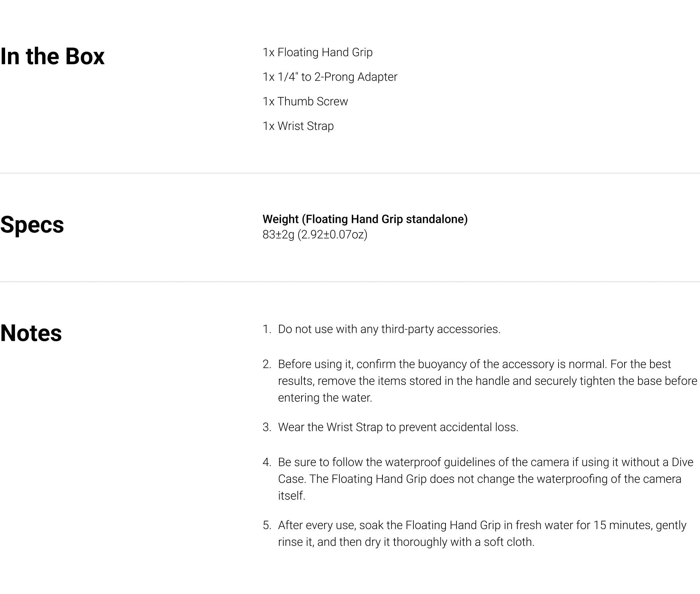Click the 'Weight (Floating Hand Grip standalone)' label
700x594 pixels.
click(x=365, y=219)
